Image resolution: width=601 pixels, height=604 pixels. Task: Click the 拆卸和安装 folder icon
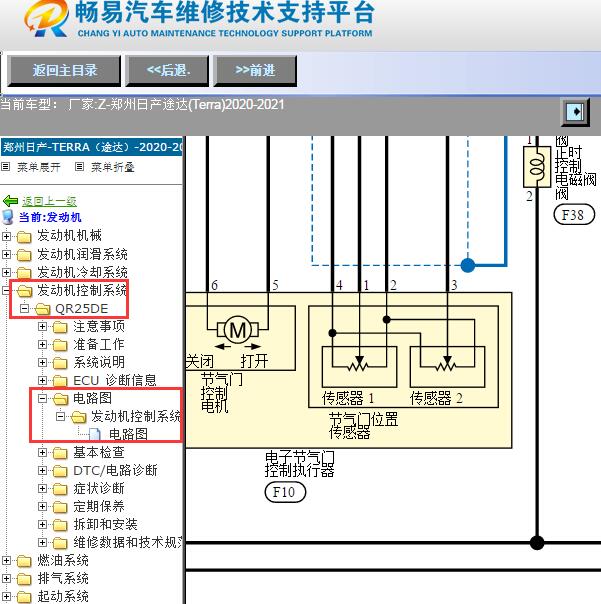60,525
